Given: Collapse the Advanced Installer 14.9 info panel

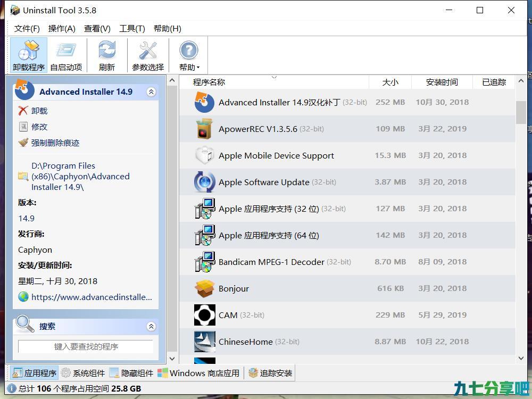Looking at the screenshot, I should [151, 92].
